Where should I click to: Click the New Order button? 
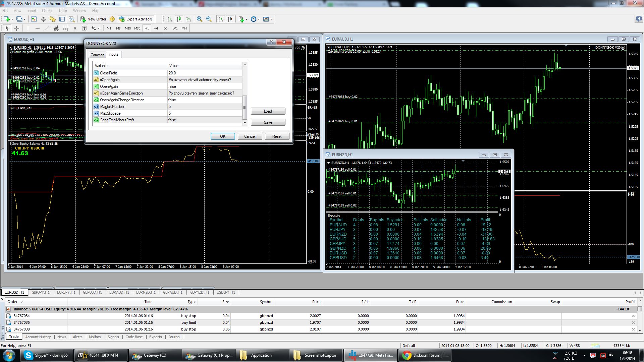click(94, 19)
